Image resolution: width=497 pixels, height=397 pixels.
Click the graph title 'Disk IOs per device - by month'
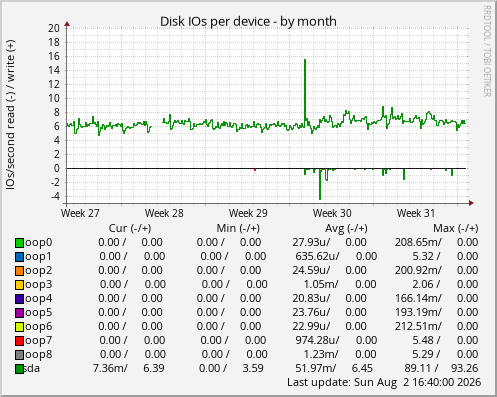[248, 21]
